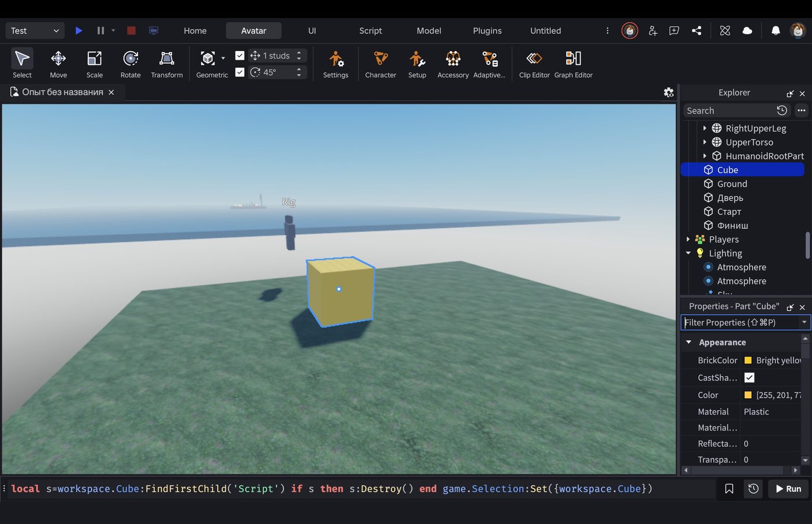
Task: Activate the Rotate tool
Action: [x=130, y=64]
